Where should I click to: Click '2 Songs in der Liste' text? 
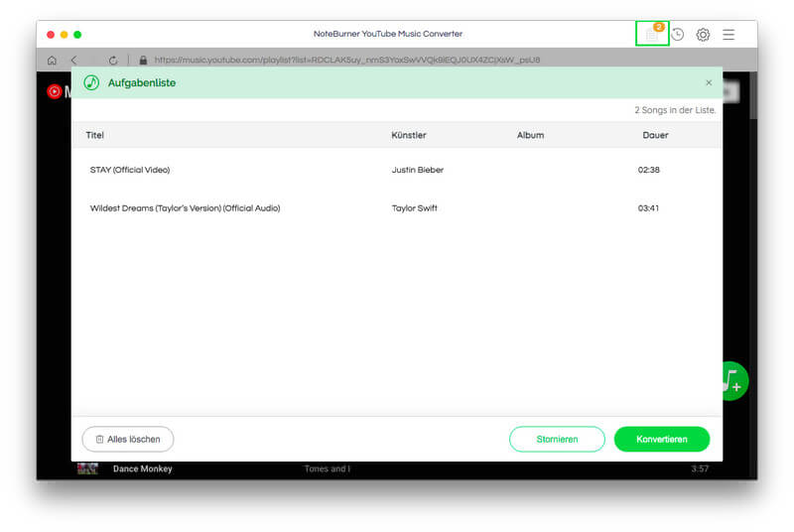click(675, 110)
